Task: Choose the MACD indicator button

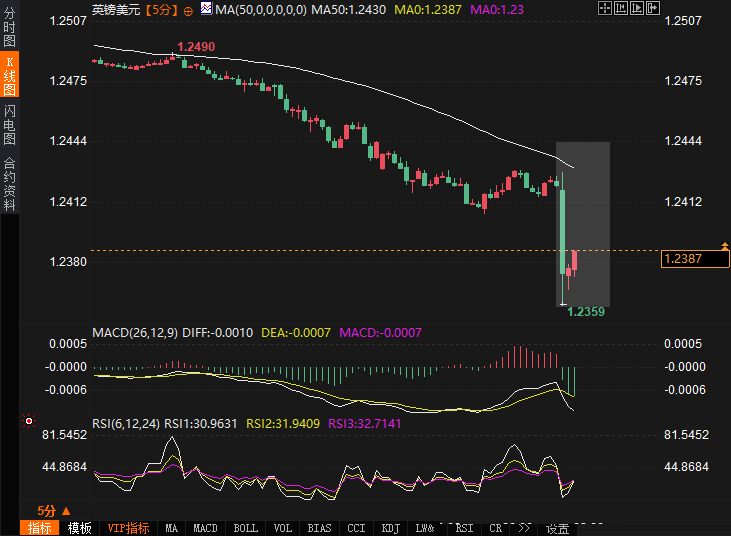Action: pyautogui.click(x=205, y=528)
